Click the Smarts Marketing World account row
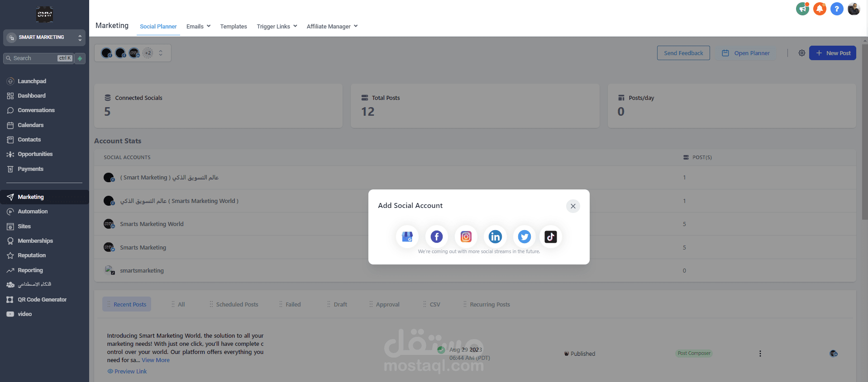This screenshot has width=868, height=382. (x=475, y=224)
